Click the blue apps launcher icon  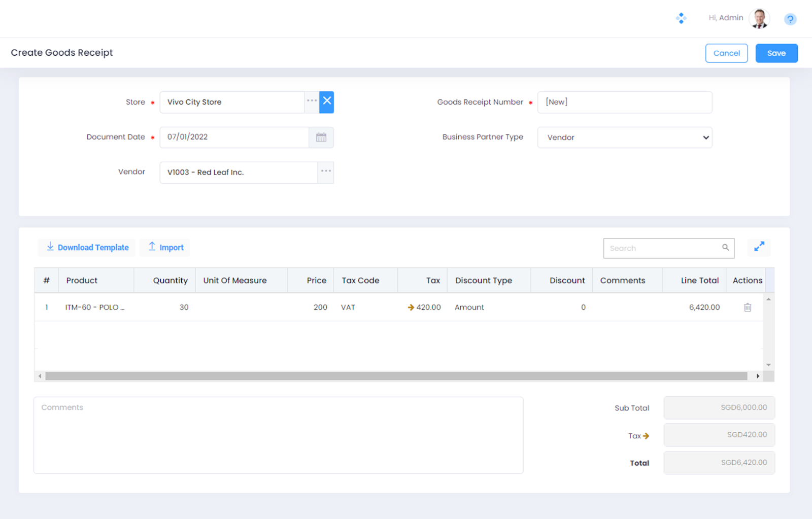[x=681, y=19]
